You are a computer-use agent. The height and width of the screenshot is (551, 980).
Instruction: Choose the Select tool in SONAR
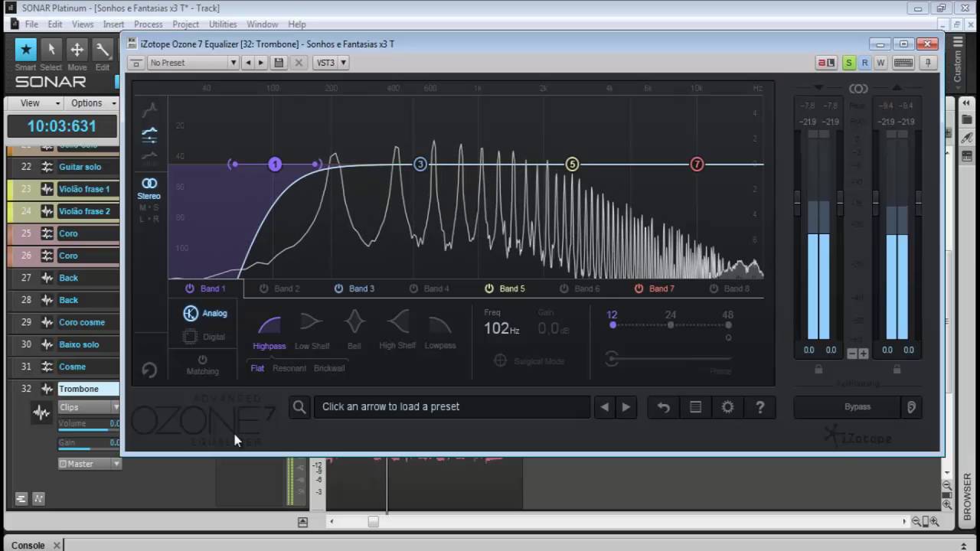(51, 50)
